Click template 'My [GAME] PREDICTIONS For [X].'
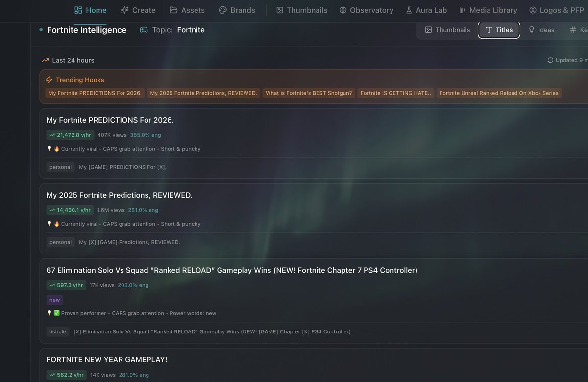The height and width of the screenshot is (382, 588). click(122, 167)
